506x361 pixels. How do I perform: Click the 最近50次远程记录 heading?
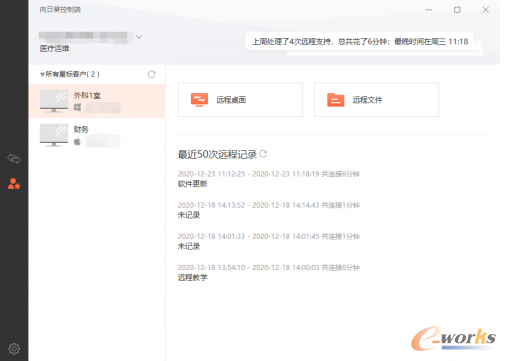point(217,154)
